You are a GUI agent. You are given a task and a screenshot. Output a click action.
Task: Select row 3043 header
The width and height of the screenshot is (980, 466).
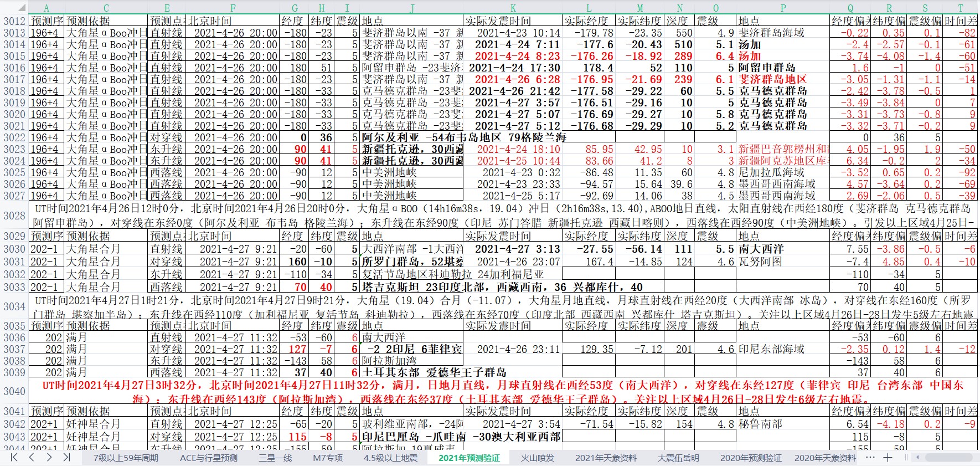tap(14, 437)
